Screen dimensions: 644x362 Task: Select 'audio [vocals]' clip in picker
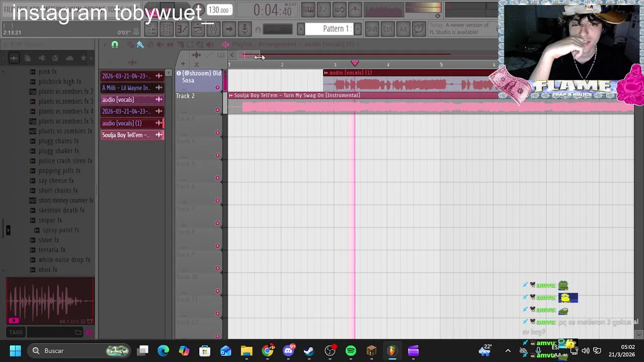[132, 100]
